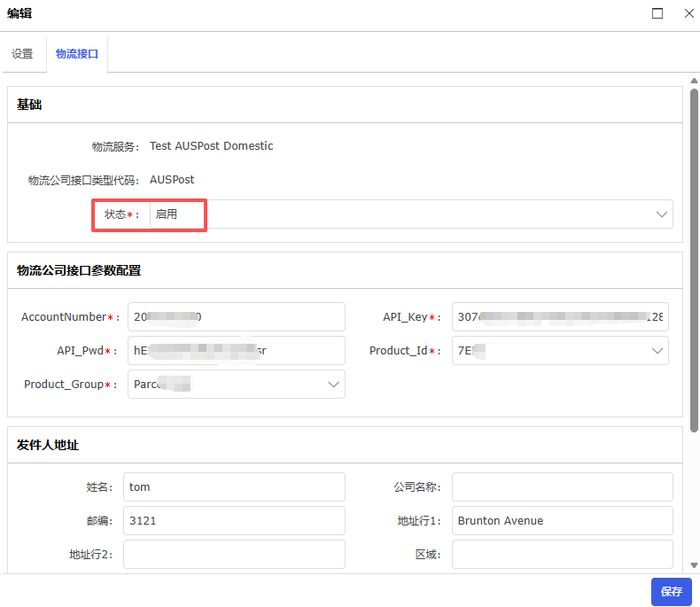This screenshot has width=700, height=607.
Task: Select the 物流接口 tab
Action: 76,54
